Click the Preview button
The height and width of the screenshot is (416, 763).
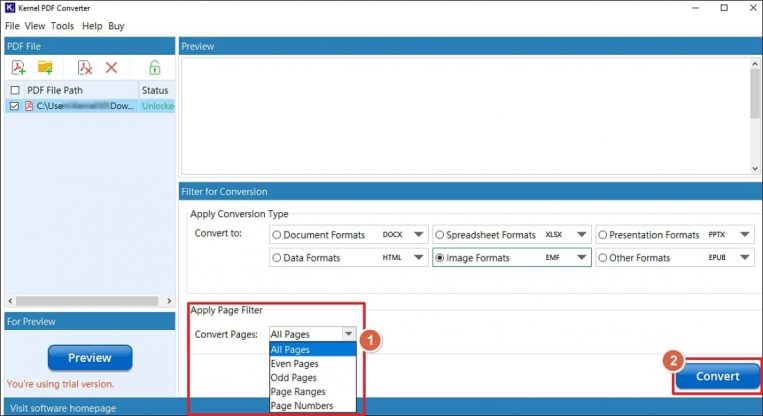tap(90, 358)
